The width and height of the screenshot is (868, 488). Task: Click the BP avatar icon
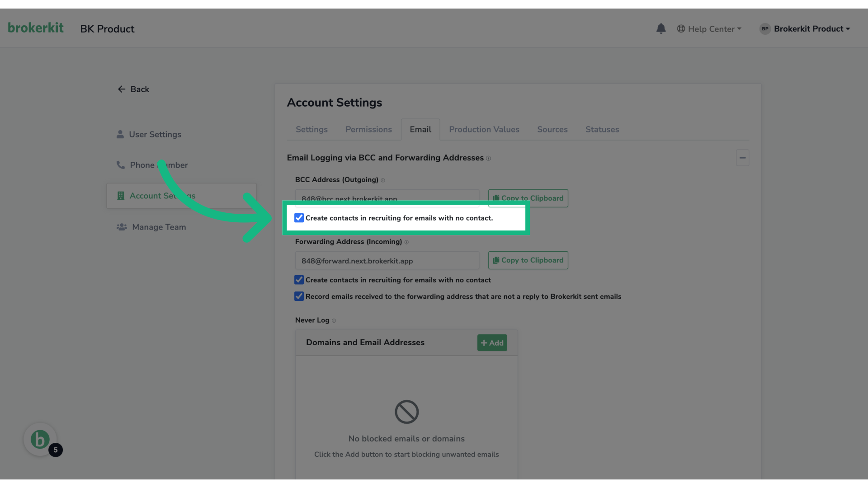click(x=765, y=29)
